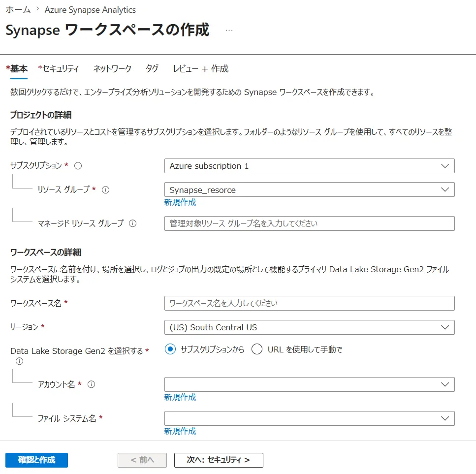
Task: Click the ワークスペース名 label
Action: [36, 303]
